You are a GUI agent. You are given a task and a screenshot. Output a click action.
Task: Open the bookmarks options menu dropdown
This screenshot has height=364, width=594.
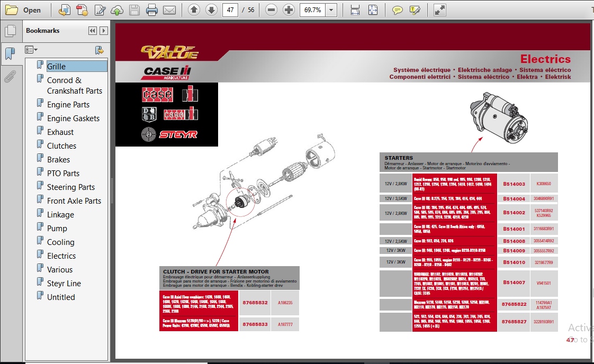[31, 50]
